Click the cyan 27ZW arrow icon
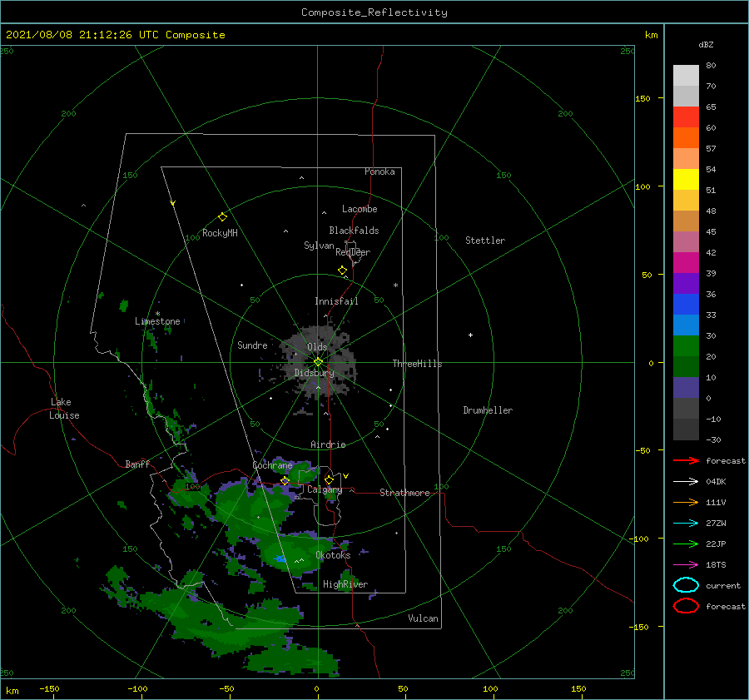This screenshot has width=749, height=700. click(686, 524)
